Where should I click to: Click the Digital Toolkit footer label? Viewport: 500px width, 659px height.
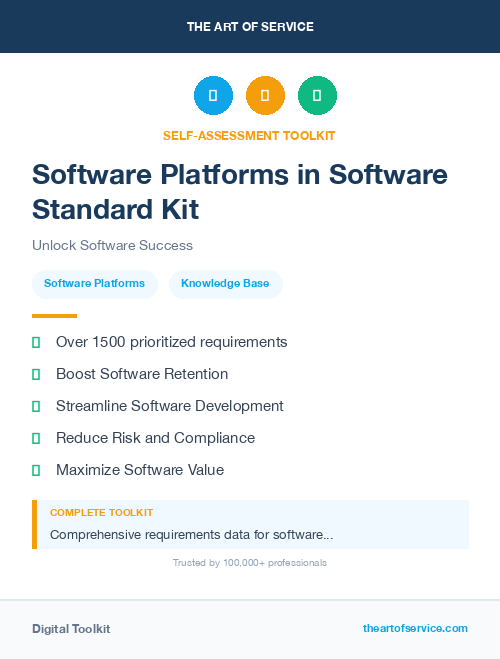[x=71, y=629]
